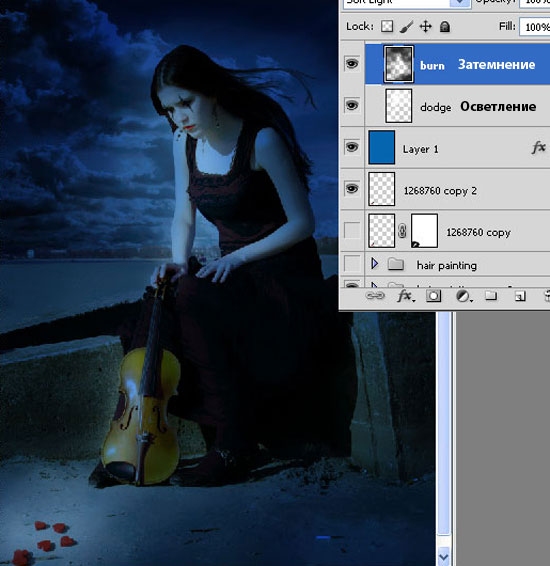Open the Soft Light blend mode dropdown

(459, 2)
